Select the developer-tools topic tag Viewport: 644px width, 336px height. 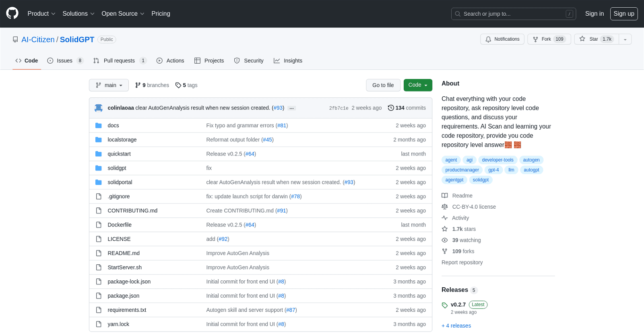497,160
